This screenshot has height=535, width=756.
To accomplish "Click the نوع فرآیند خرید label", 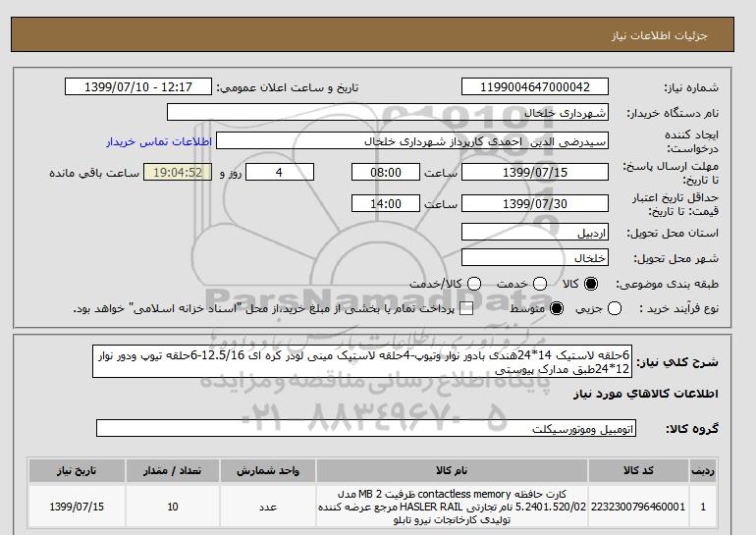I will pyautogui.click(x=678, y=308).
